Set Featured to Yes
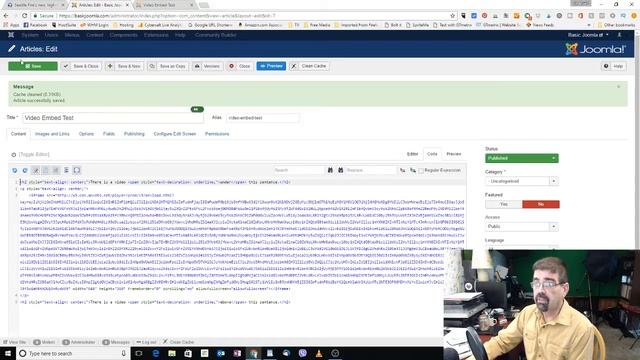This screenshot has height=360, width=640. tap(504, 204)
